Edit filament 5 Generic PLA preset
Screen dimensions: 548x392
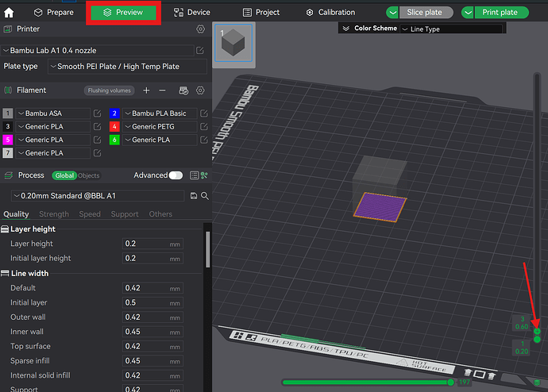coord(97,140)
